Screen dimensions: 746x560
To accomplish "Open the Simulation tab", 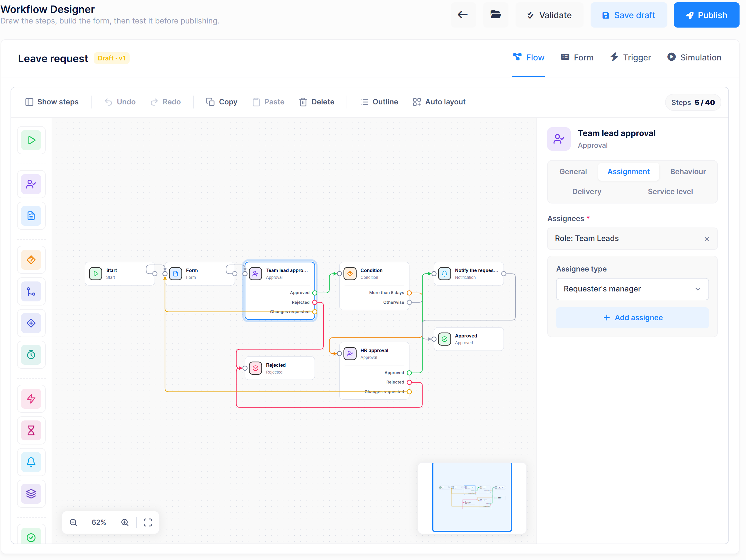I will click(694, 58).
